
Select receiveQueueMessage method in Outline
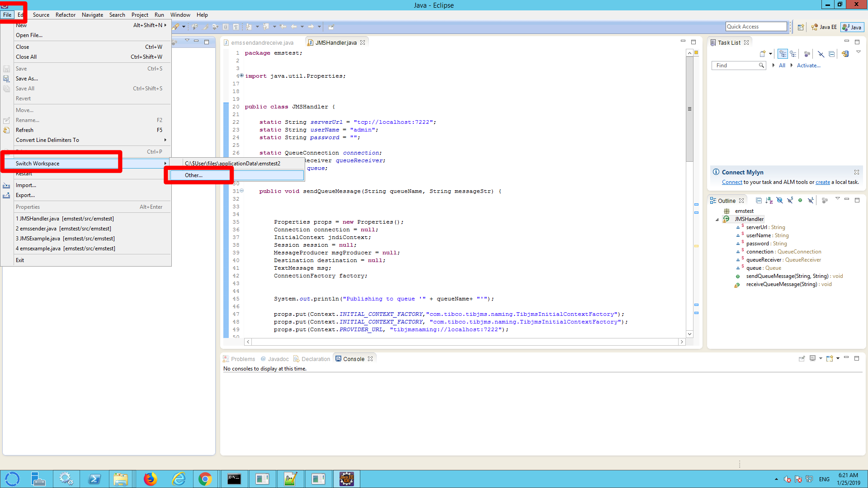click(789, 284)
